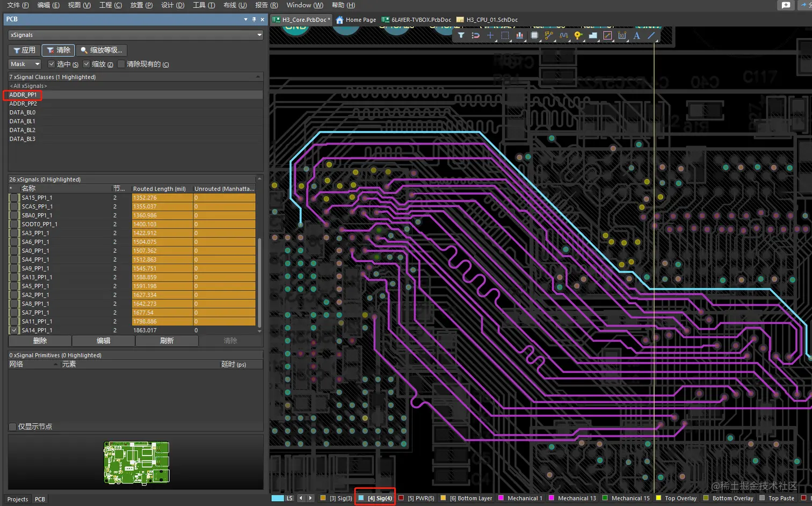This screenshot has height=506, width=812.
Task: Expand the Mask mode dropdown
Action: (x=37, y=64)
